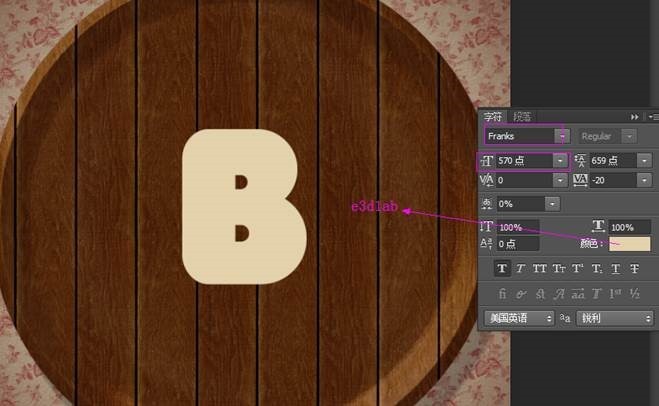
Task: Toggle Underline style
Action: pyautogui.click(x=616, y=268)
